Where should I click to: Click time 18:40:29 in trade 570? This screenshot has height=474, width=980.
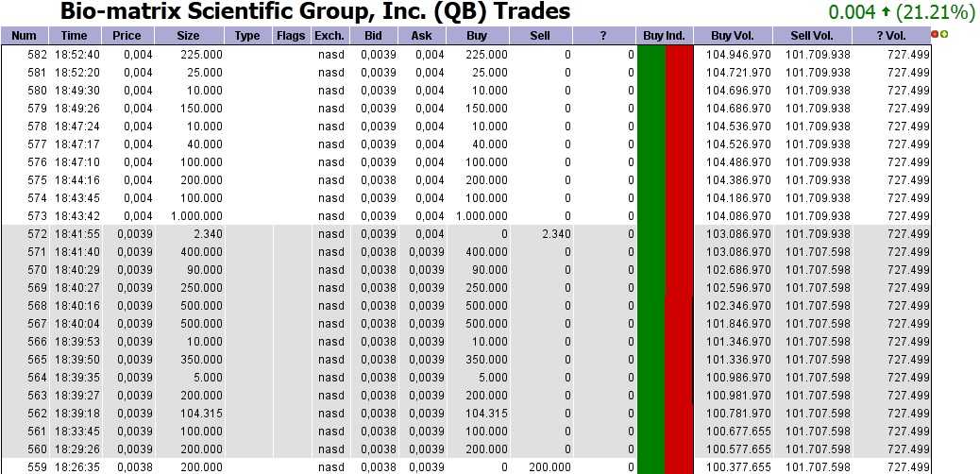point(76,270)
